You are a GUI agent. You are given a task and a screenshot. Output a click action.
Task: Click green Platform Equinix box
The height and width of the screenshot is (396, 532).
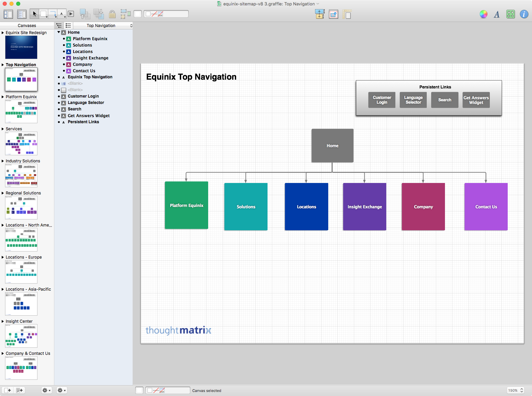[x=186, y=205]
